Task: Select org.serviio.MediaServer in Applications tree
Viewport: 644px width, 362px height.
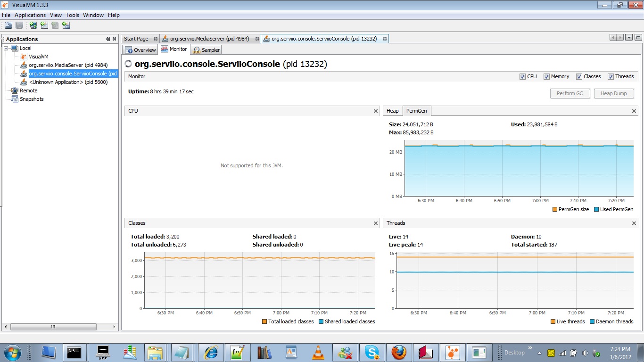Action: 68,65
